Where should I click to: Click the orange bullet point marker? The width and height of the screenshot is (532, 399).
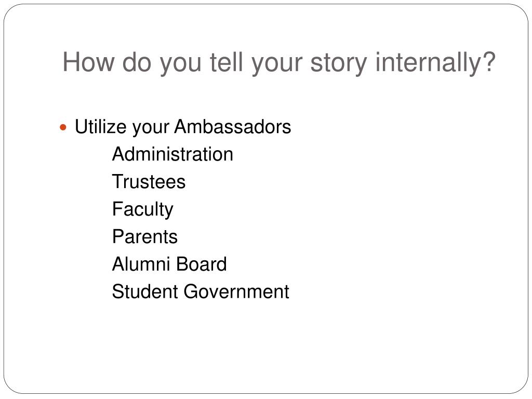click(x=63, y=128)
